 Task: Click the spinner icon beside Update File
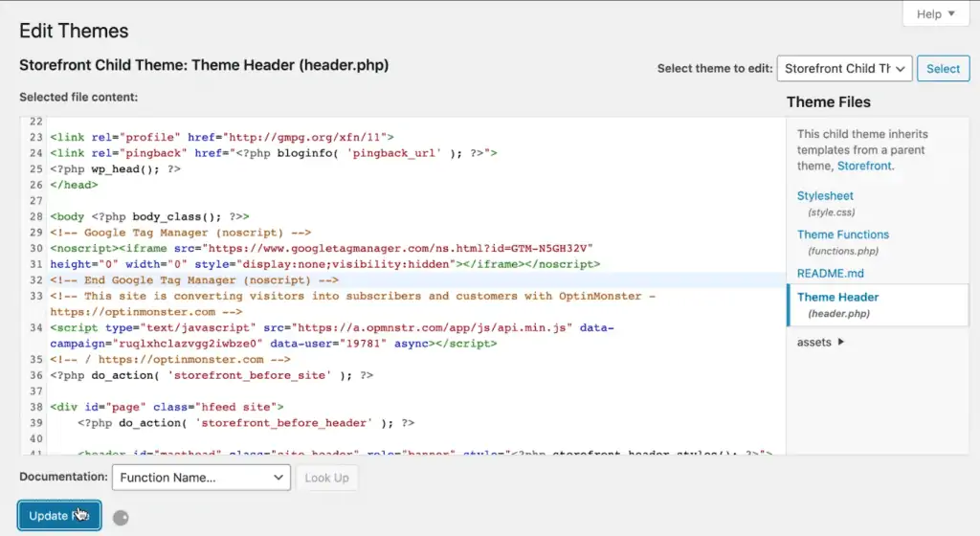pos(121,517)
